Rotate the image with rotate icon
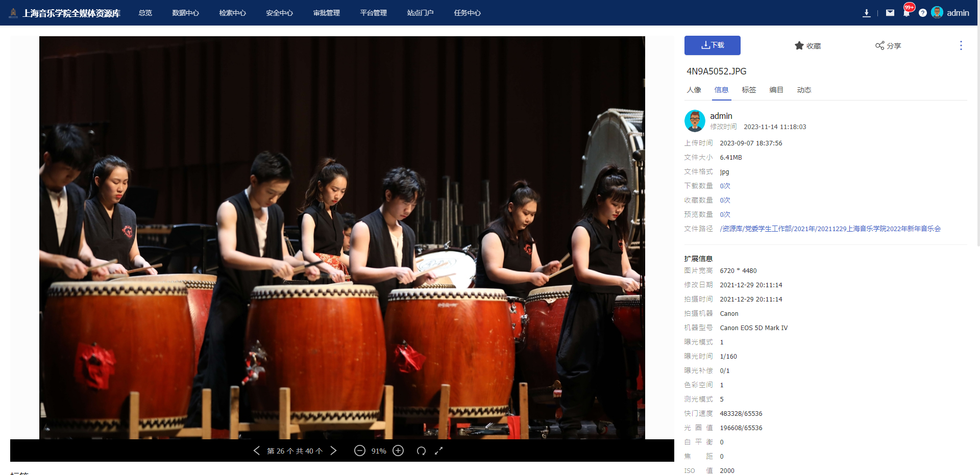Viewport: 980px width, 475px height. [421, 451]
